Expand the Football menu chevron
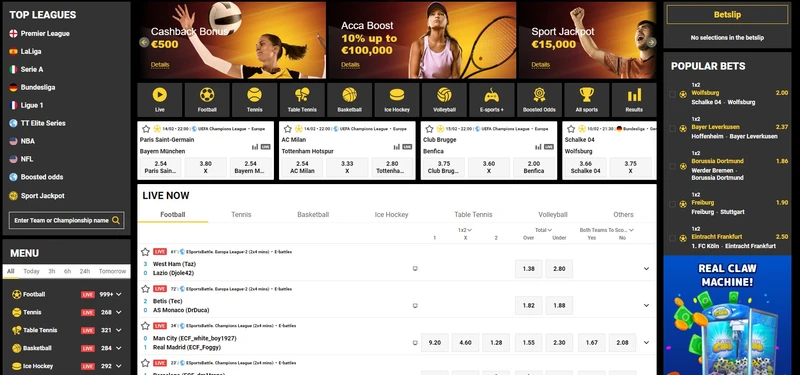 tap(119, 294)
